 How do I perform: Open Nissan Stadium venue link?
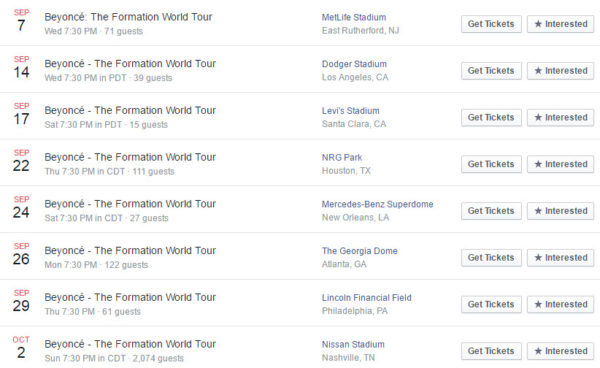click(353, 344)
